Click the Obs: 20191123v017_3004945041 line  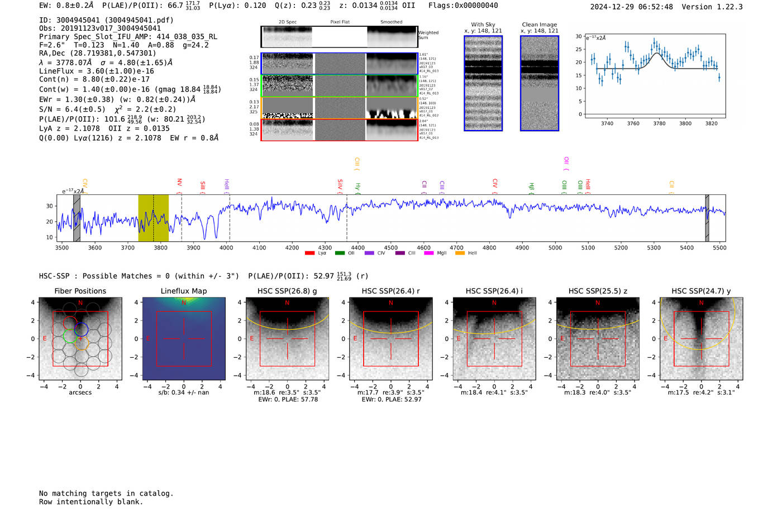click(100, 28)
